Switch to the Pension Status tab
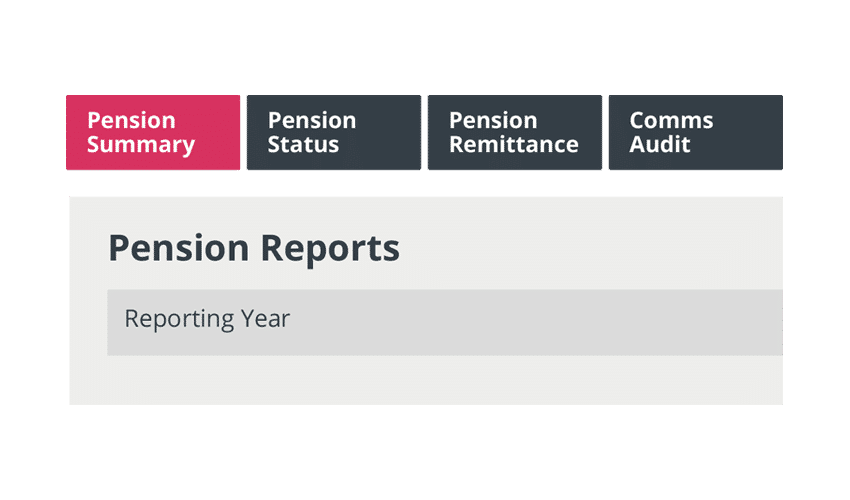Screen dimensions: 850x500 [x=333, y=133]
